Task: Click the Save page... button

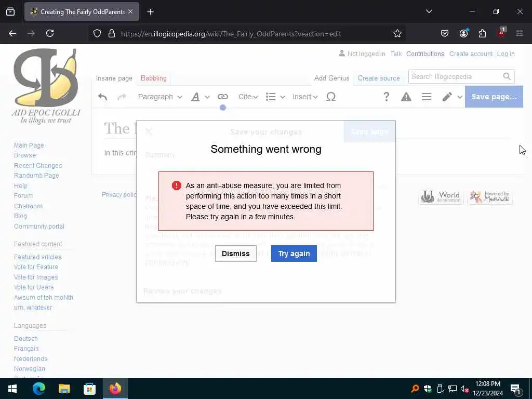Action: [x=494, y=97]
